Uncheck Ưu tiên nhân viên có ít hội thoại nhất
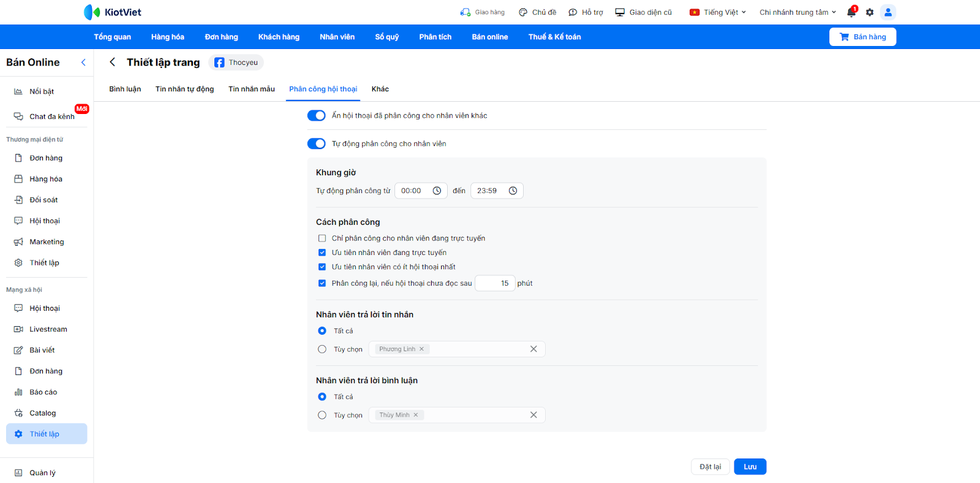 322,267
